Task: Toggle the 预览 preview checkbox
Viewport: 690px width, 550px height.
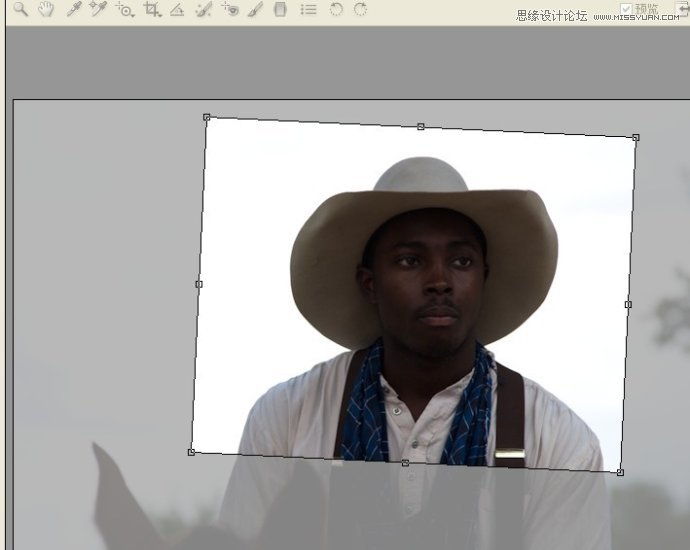Action: coord(626,9)
